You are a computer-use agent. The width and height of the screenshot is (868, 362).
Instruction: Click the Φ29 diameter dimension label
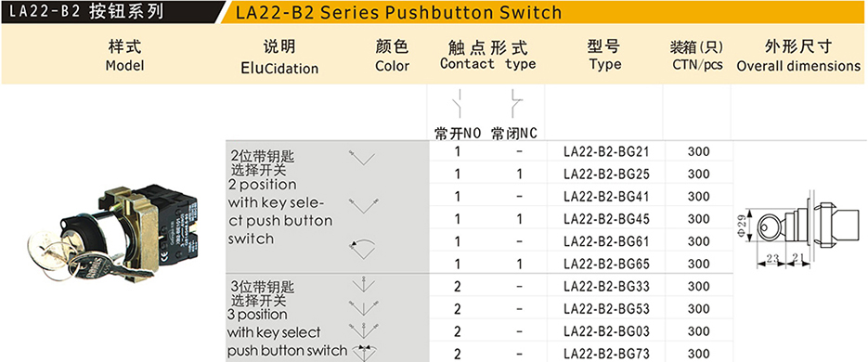(x=742, y=226)
